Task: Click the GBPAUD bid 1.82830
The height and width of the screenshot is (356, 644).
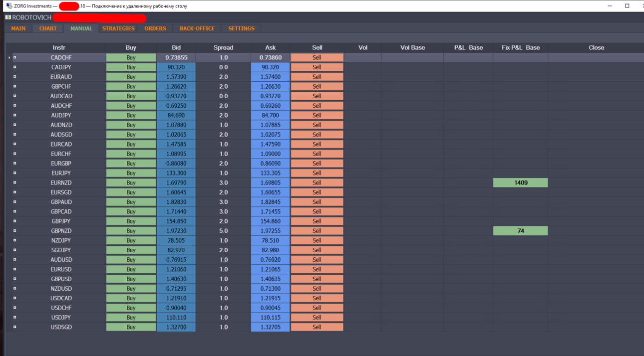Action: point(176,202)
